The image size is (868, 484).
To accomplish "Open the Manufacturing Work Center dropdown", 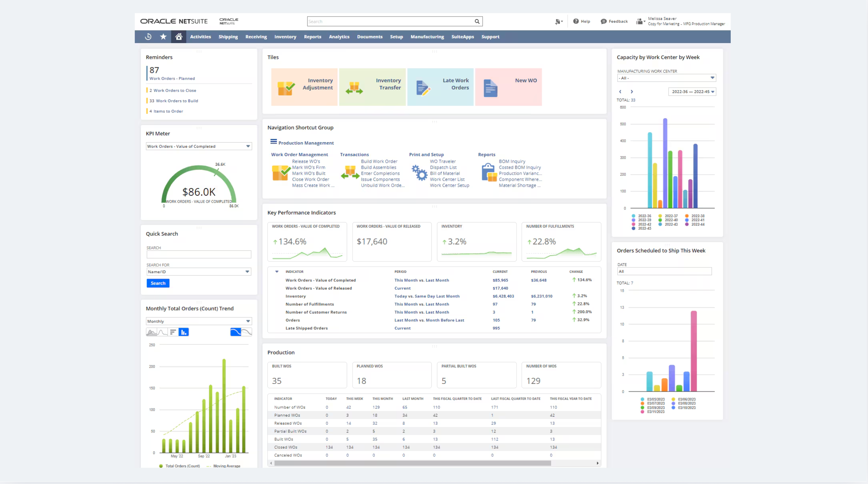I will click(666, 78).
